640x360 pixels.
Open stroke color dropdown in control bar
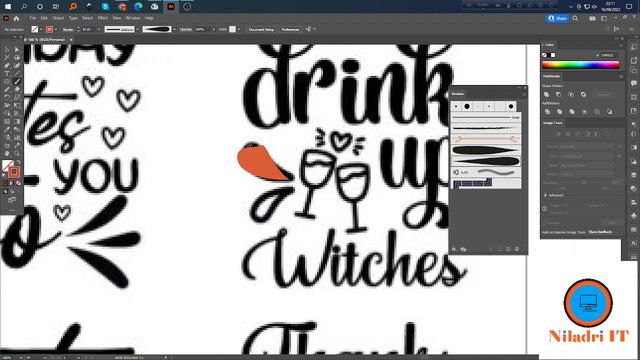coord(56,29)
